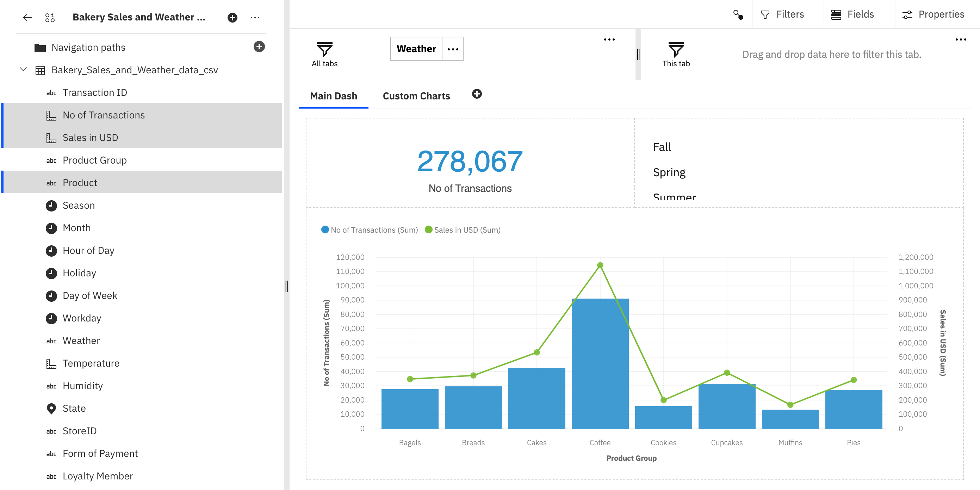Open the Fields panel
Viewport: 980px width, 490px height.
coord(853,14)
